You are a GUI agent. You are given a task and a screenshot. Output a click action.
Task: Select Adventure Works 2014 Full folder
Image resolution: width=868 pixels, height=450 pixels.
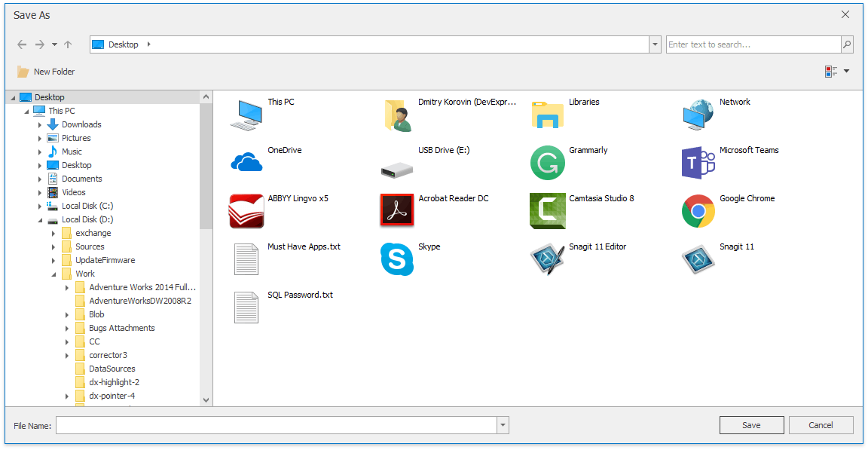(x=142, y=287)
